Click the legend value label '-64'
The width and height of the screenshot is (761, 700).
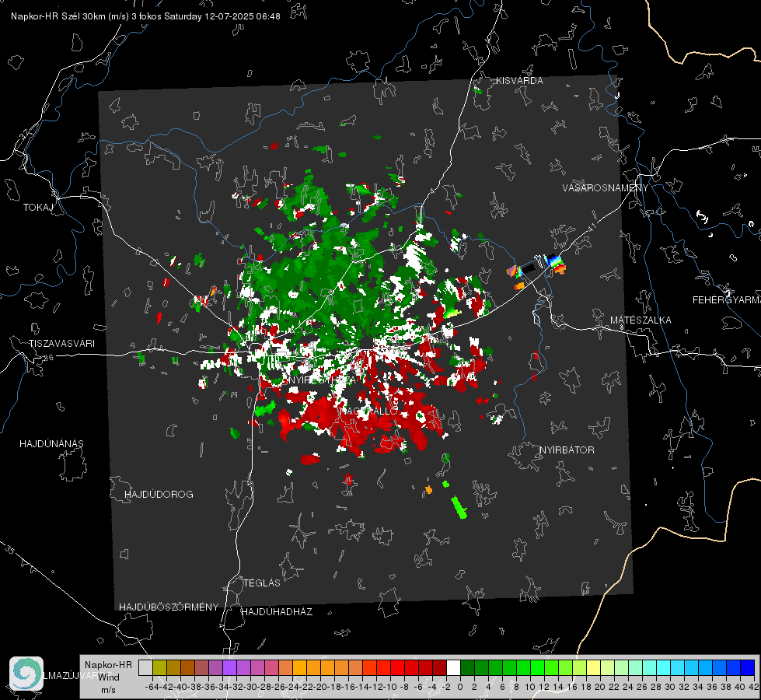click(152, 687)
